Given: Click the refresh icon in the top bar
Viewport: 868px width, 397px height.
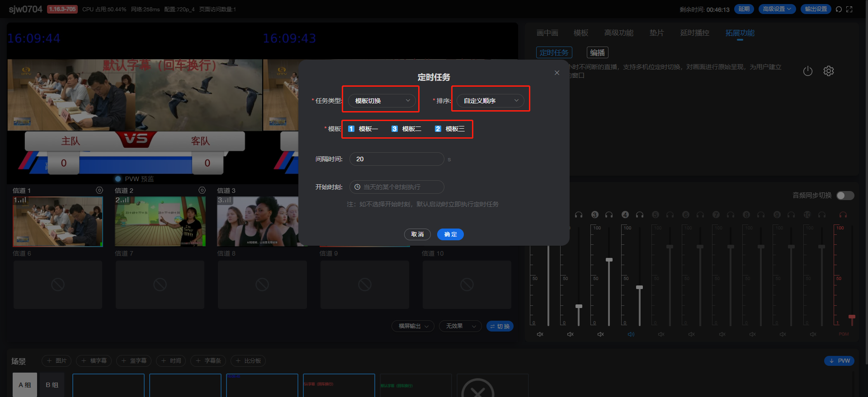Looking at the screenshot, I should 839,9.
